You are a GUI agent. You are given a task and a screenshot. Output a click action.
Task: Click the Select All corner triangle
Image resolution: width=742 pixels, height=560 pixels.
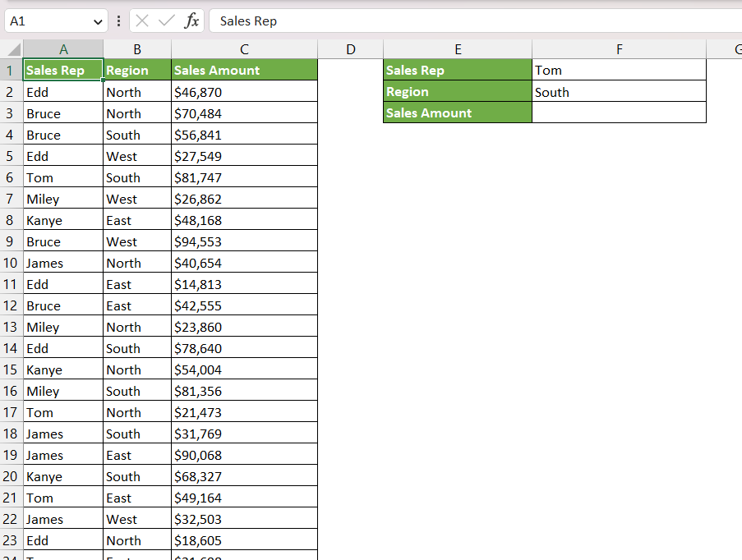click(x=14, y=49)
